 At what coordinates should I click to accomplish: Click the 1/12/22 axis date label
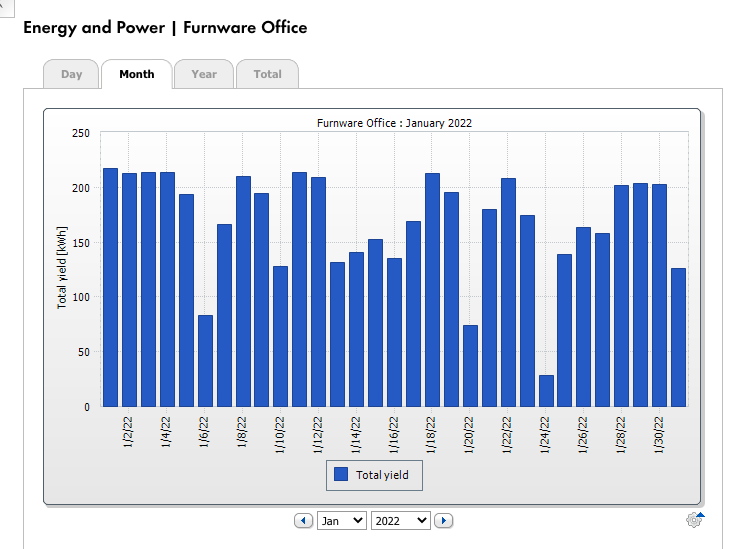pos(317,435)
